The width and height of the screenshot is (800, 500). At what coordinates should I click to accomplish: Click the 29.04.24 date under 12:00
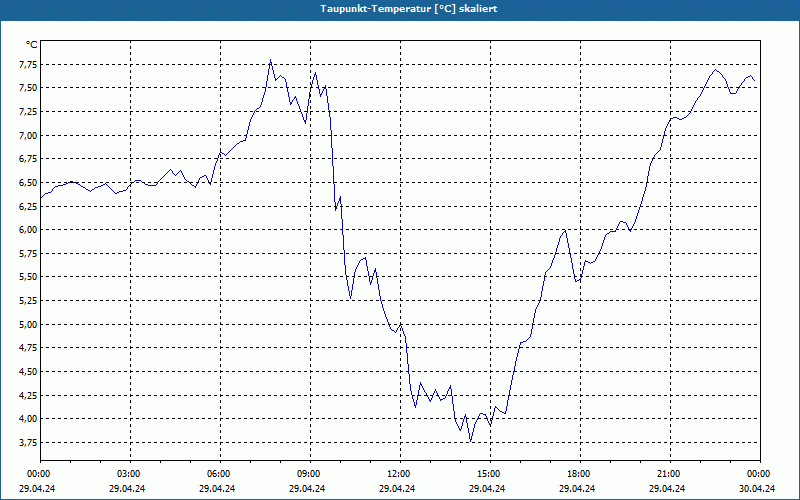coord(397,488)
